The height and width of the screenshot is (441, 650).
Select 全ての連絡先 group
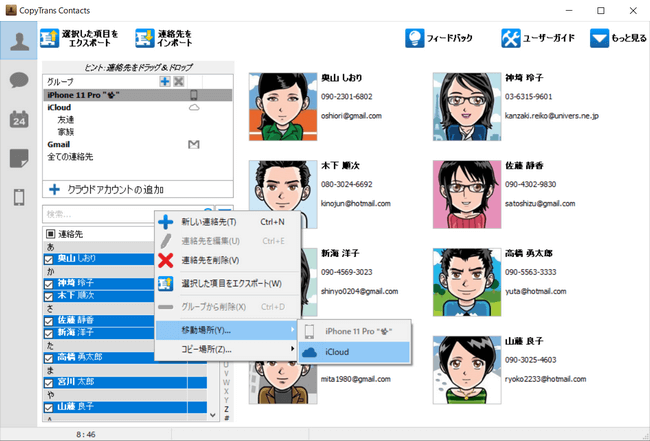click(x=70, y=157)
